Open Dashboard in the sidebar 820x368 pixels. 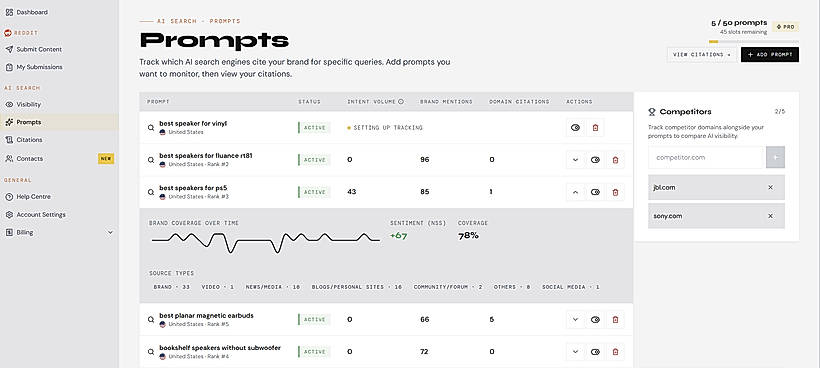(x=31, y=12)
